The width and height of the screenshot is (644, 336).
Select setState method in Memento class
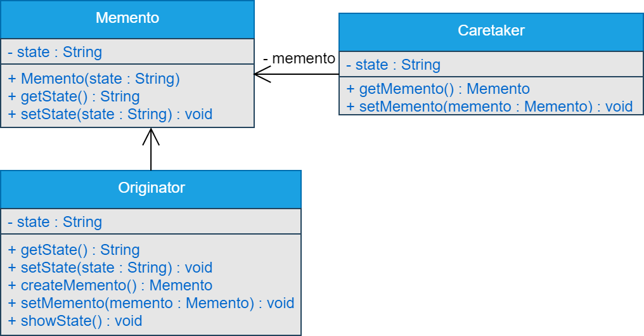(x=110, y=115)
